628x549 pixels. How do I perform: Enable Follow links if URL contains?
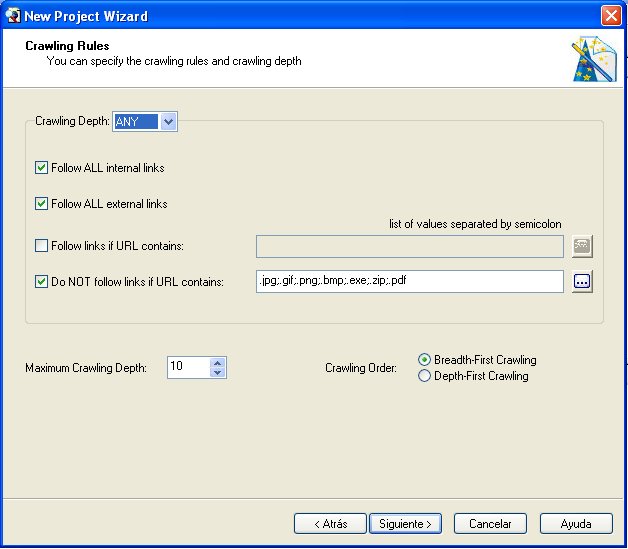click(41, 245)
